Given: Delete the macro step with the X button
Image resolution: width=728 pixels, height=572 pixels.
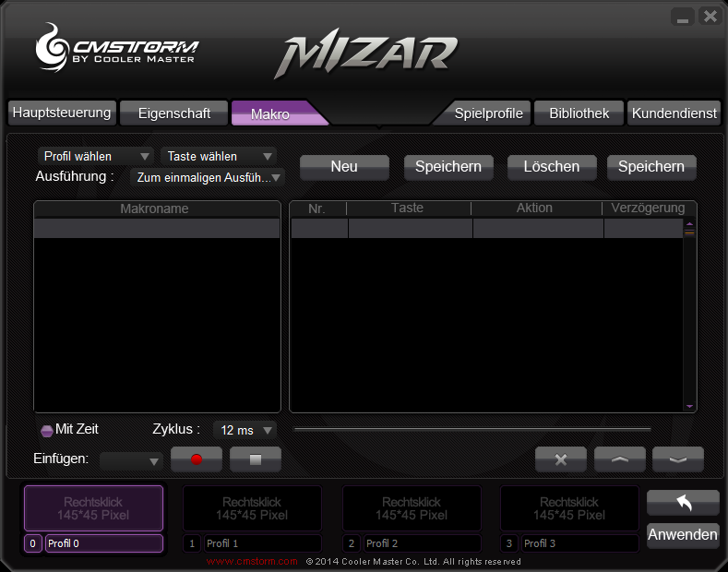Looking at the screenshot, I should point(561,459).
